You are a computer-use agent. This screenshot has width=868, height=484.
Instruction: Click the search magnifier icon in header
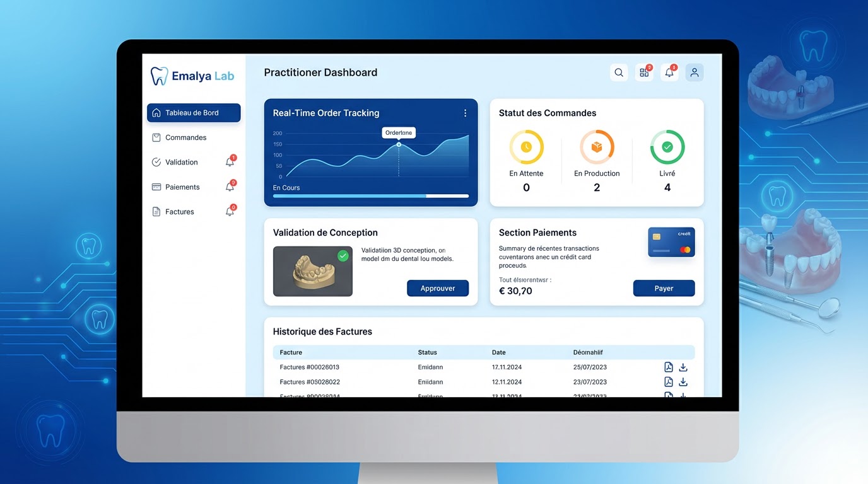[x=619, y=73]
